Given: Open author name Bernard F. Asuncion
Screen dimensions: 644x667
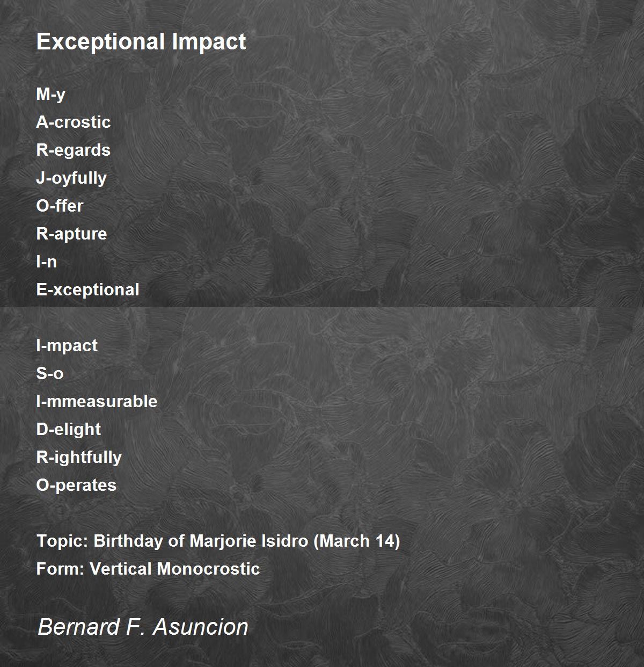Looking at the screenshot, I should [x=143, y=627].
